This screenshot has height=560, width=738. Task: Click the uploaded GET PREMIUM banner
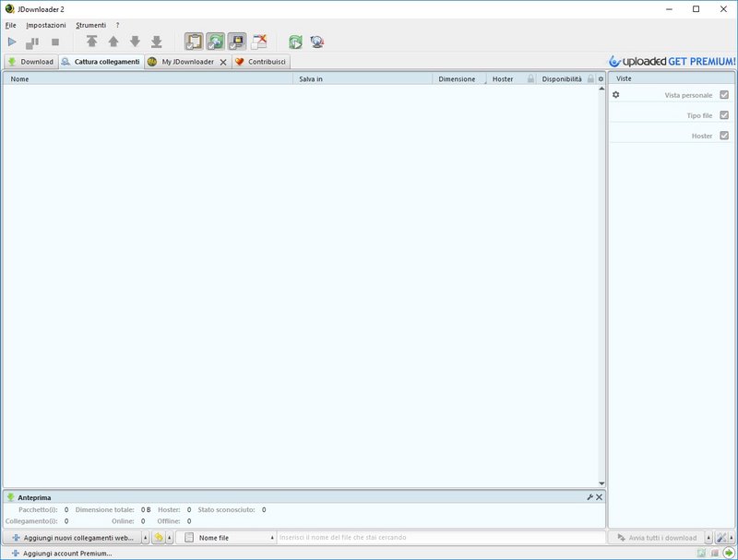pos(672,61)
